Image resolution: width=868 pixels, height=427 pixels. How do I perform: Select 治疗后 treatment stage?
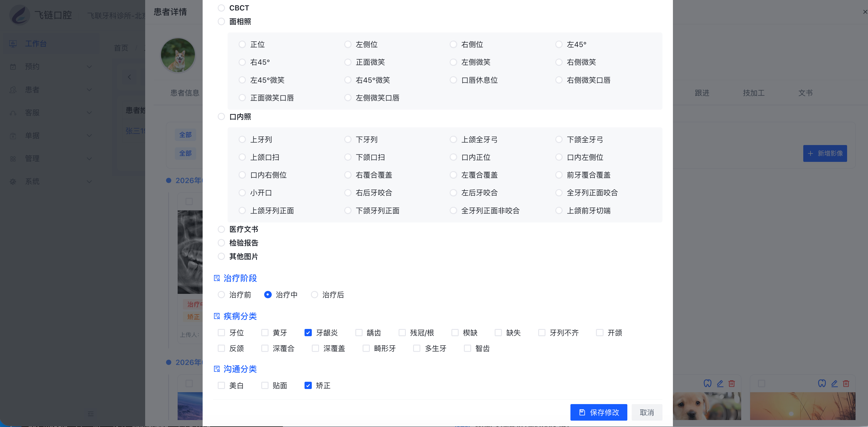pyautogui.click(x=314, y=295)
